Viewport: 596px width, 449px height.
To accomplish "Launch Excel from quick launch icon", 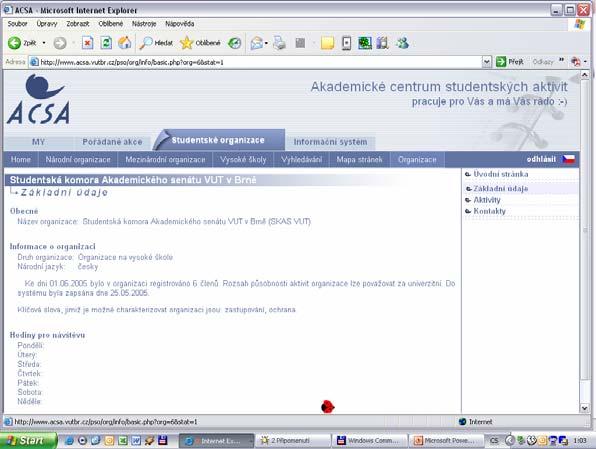I will 122,440.
